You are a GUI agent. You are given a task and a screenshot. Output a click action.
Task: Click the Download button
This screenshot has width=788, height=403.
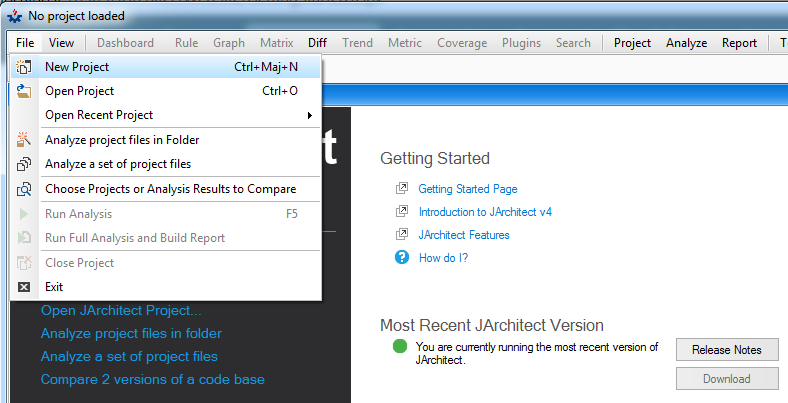[727, 379]
